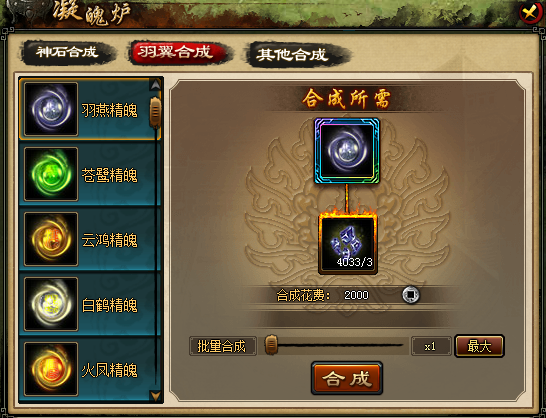Go to the 其他合成 tab

coord(294,55)
